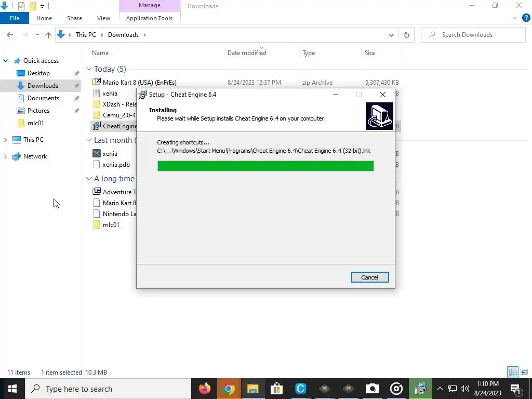
Task: Collapse the ribbon with the chevron
Action: pyautogui.click(x=515, y=18)
